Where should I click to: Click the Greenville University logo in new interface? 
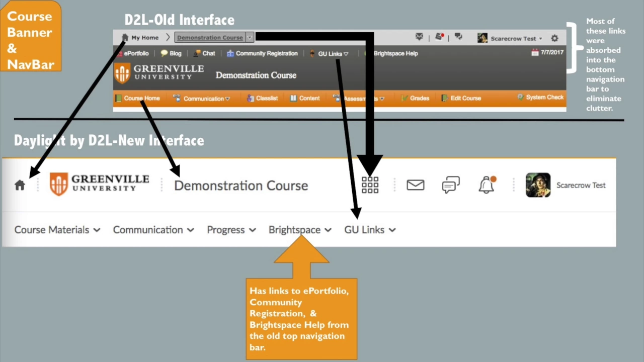(x=100, y=184)
